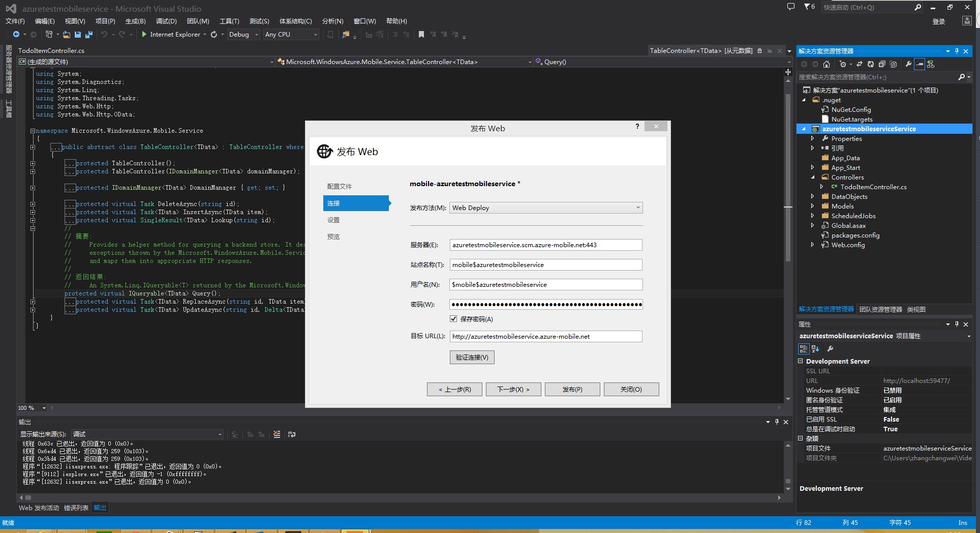Click the 关闭(O) close button

tap(631, 390)
